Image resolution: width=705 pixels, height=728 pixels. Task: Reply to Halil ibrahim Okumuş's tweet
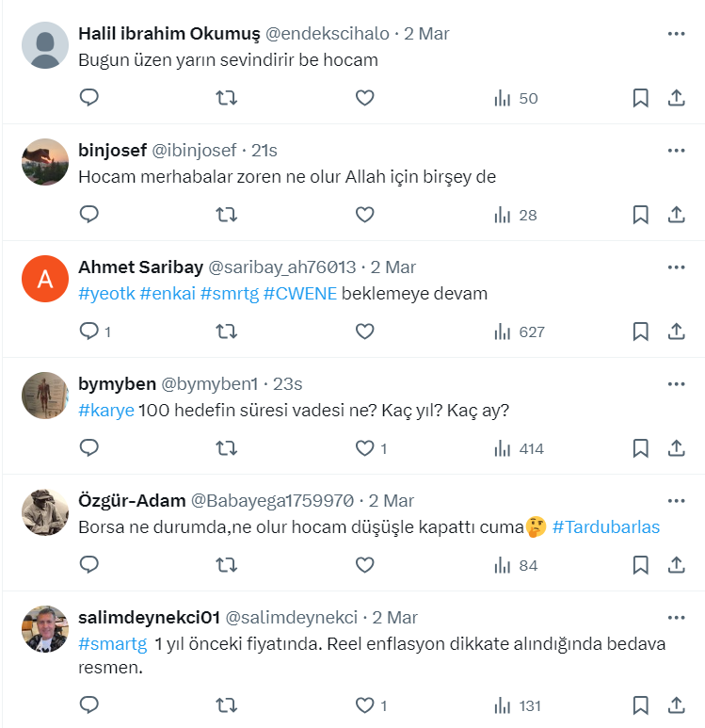pos(89,98)
